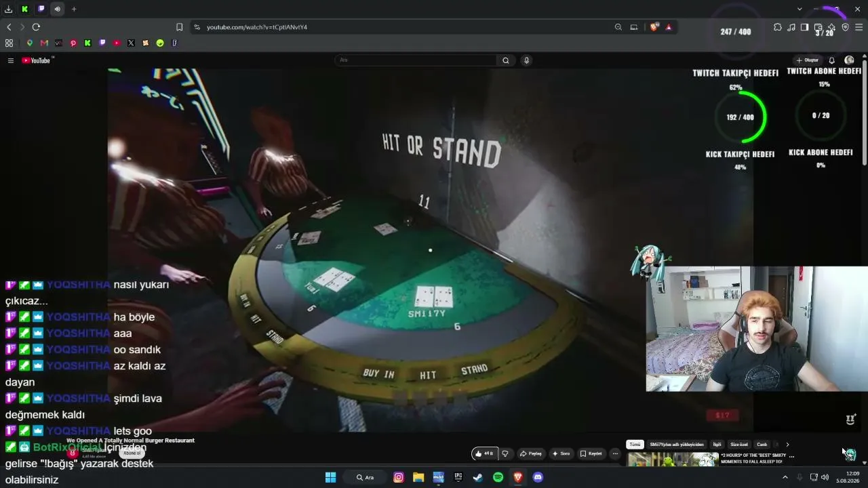This screenshot has width=868, height=488.
Task: Open the browser main menu
Action: tap(859, 27)
